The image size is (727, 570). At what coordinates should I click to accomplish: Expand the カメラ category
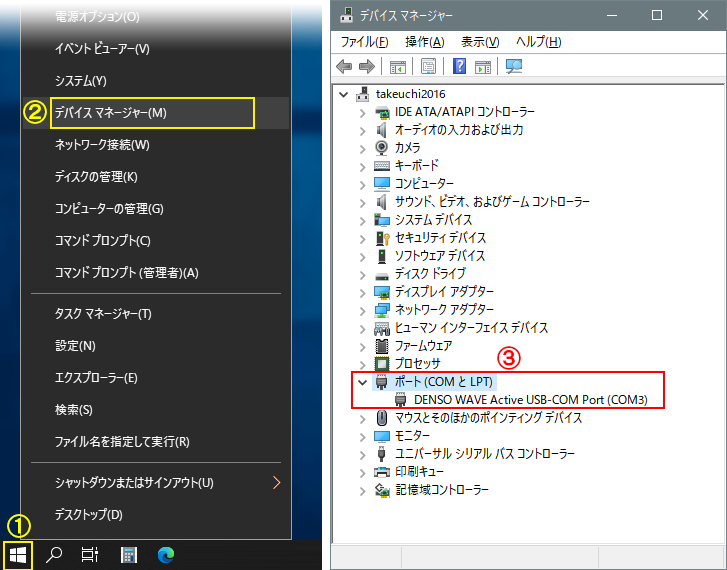coord(363,148)
